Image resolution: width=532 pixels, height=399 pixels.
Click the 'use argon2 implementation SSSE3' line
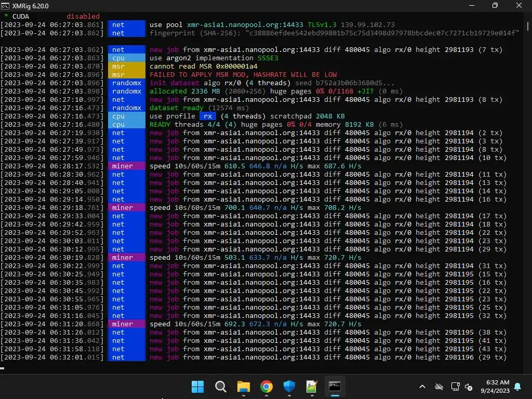pos(214,58)
